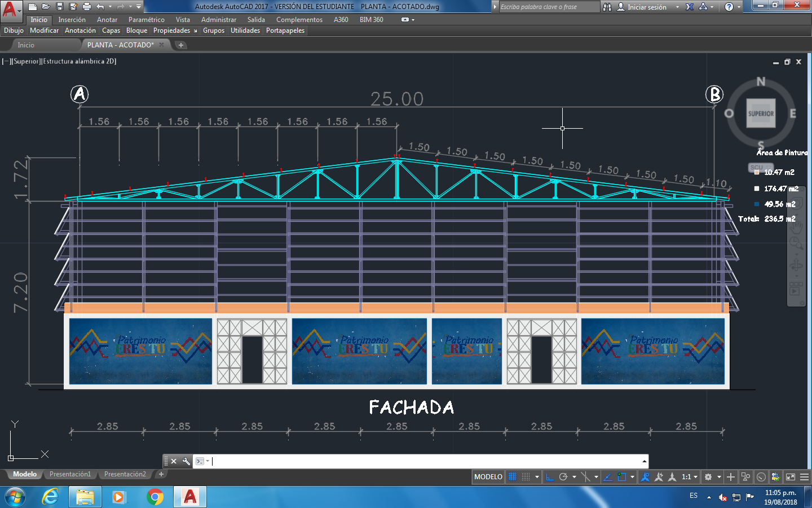812x508 pixels.
Task: Click the SUPERIOR face of the ViewCube
Action: (x=761, y=113)
